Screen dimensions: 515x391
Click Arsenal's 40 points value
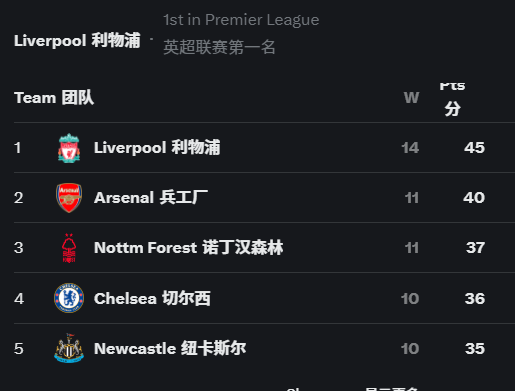474,198
